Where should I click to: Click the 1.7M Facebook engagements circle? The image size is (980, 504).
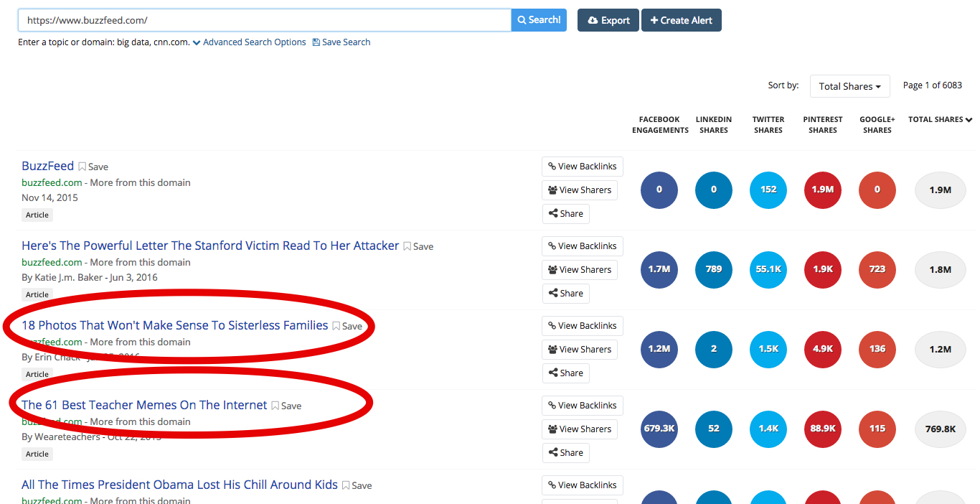659,270
